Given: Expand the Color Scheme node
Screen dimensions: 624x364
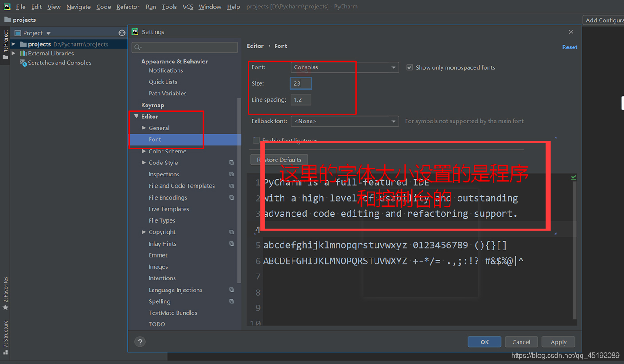Looking at the screenshot, I should 143,151.
